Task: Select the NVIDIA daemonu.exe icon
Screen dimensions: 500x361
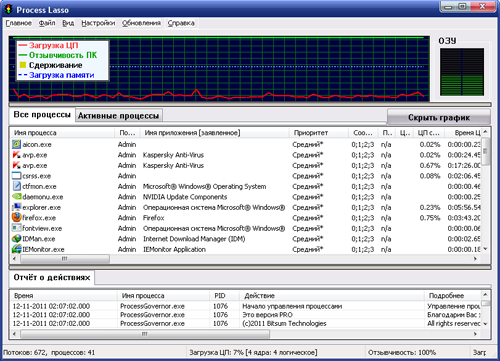Action: click(x=16, y=197)
